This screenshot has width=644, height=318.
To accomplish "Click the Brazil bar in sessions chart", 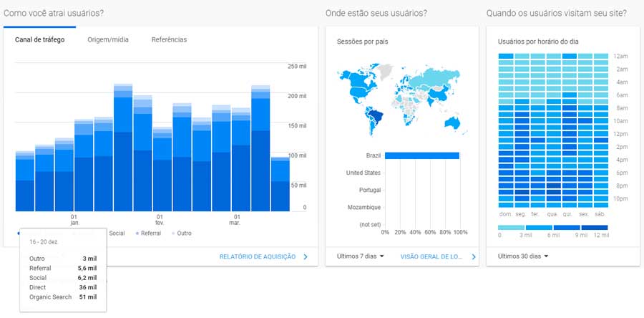I will (421, 155).
